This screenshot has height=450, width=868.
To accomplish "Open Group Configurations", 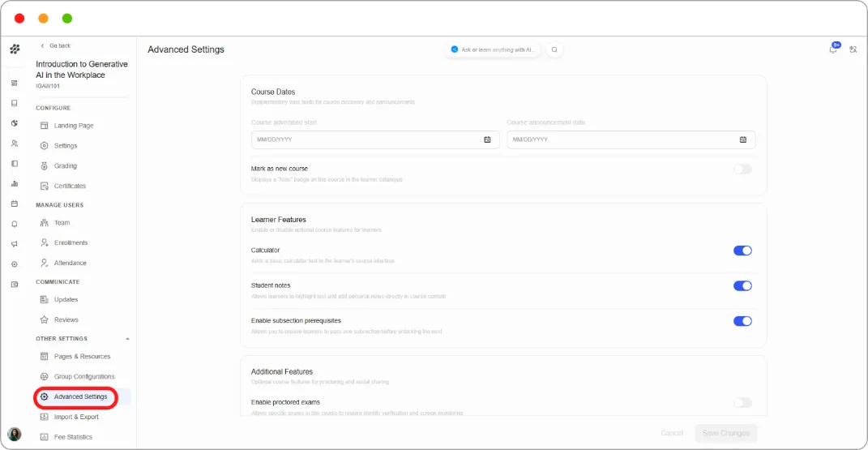I will click(x=84, y=376).
